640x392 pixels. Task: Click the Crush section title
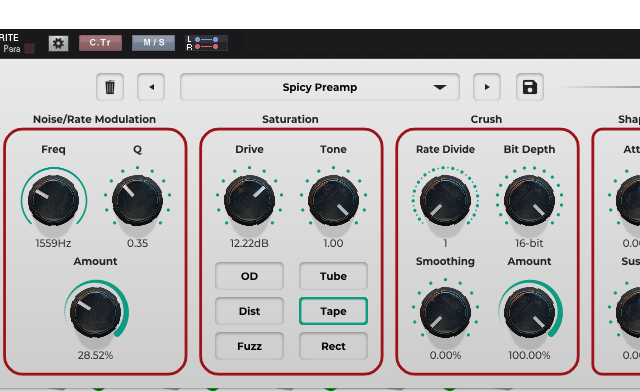486,119
